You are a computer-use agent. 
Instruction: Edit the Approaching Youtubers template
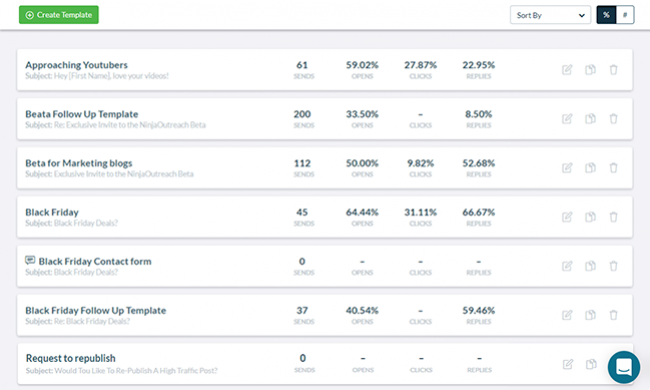(567, 70)
